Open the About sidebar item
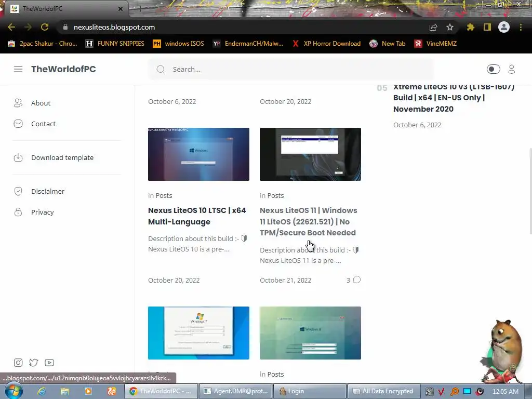The image size is (532, 399). pyautogui.click(x=41, y=103)
